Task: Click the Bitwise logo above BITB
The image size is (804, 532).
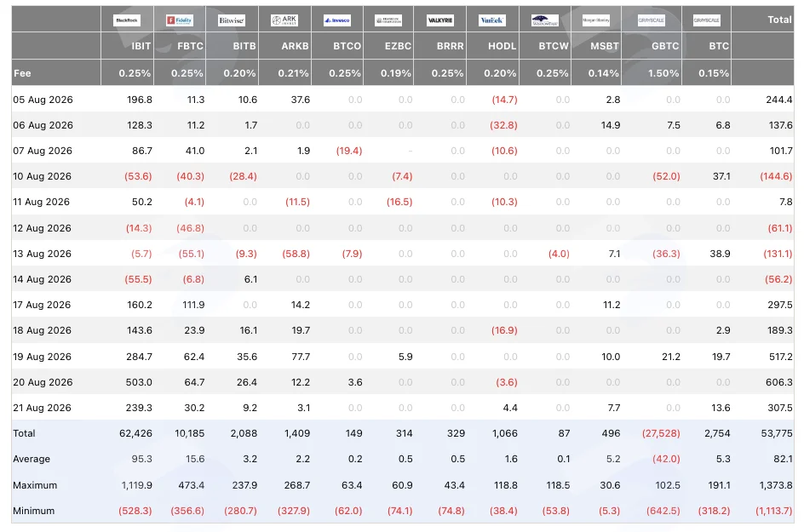Action: pyautogui.click(x=232, y=20)
